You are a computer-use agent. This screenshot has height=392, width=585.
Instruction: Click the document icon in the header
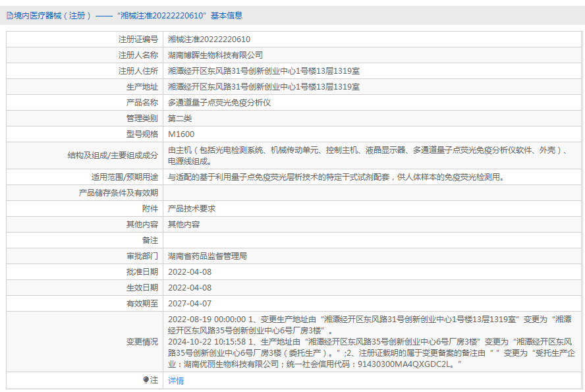tap(10, 16)
